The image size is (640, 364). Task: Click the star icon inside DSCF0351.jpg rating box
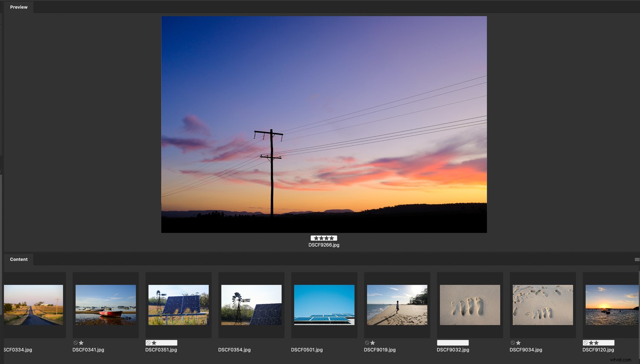click(x=153, y=343)
